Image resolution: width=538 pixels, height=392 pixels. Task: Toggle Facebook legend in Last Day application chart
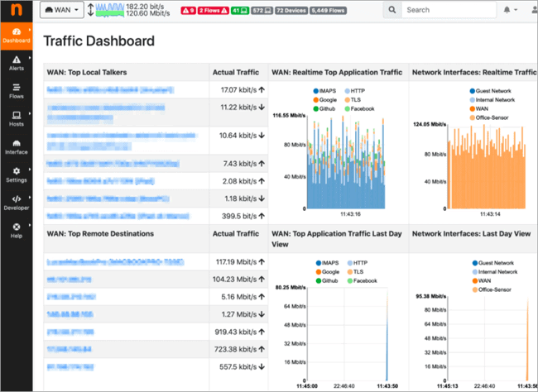[x=363, y=281]
